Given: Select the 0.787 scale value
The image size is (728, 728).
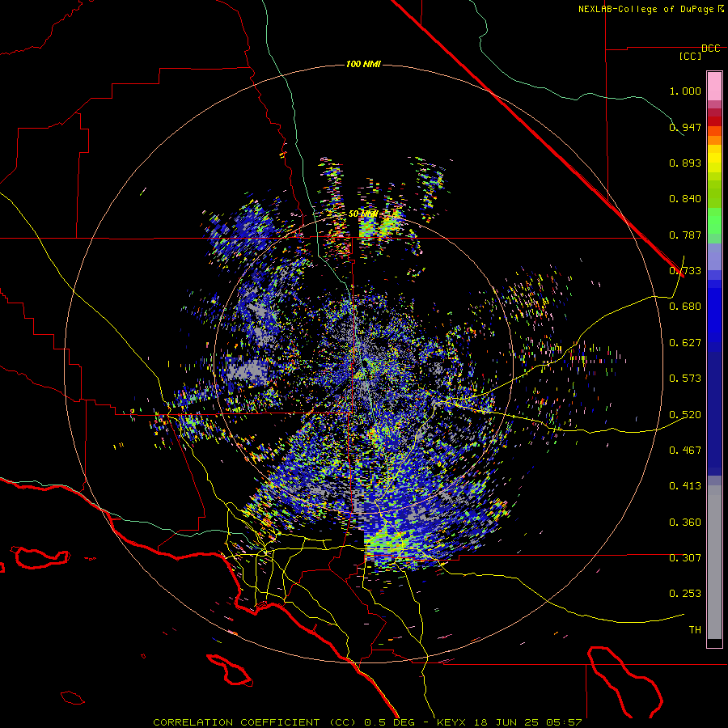Looking at the screenshot, I should pos(685,235).
